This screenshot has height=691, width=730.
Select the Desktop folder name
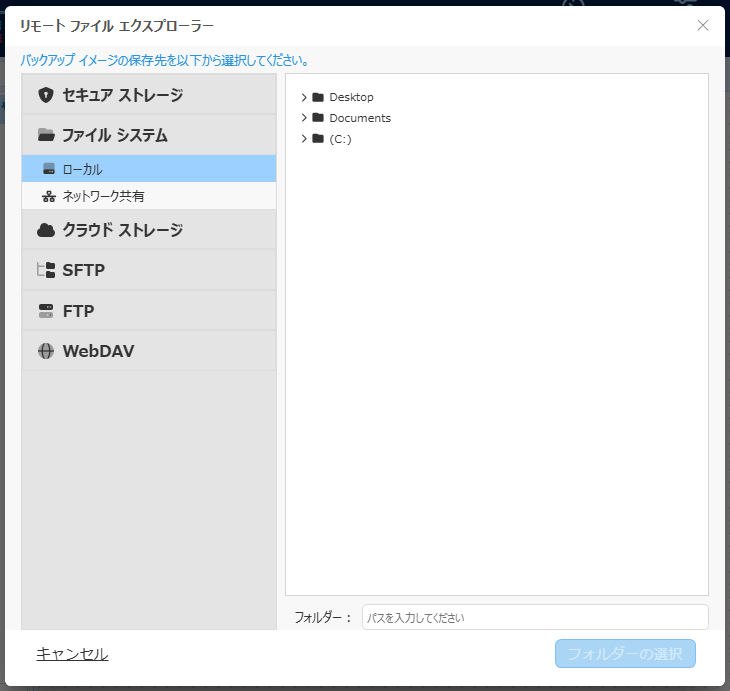pyautogui.click(x=351, y=97)
